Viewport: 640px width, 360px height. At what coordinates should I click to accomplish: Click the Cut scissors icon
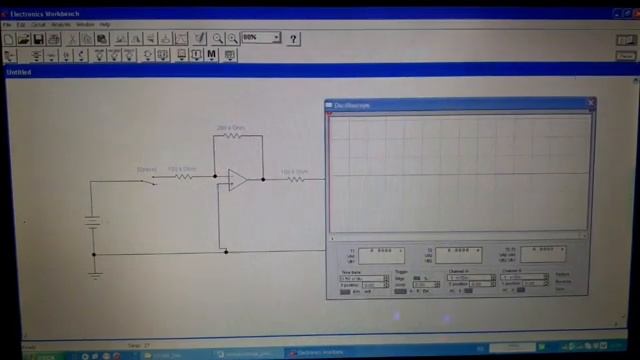coord(72,39)
